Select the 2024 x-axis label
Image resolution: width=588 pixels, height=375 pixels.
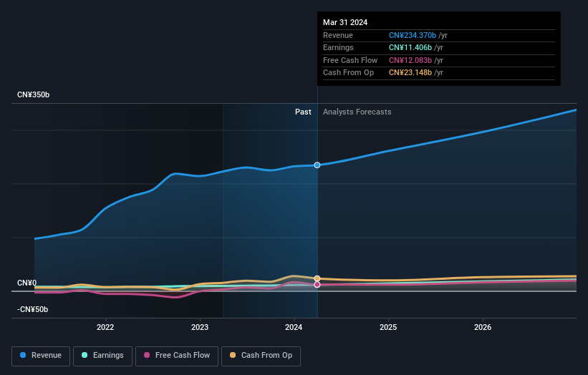point(294,327)
